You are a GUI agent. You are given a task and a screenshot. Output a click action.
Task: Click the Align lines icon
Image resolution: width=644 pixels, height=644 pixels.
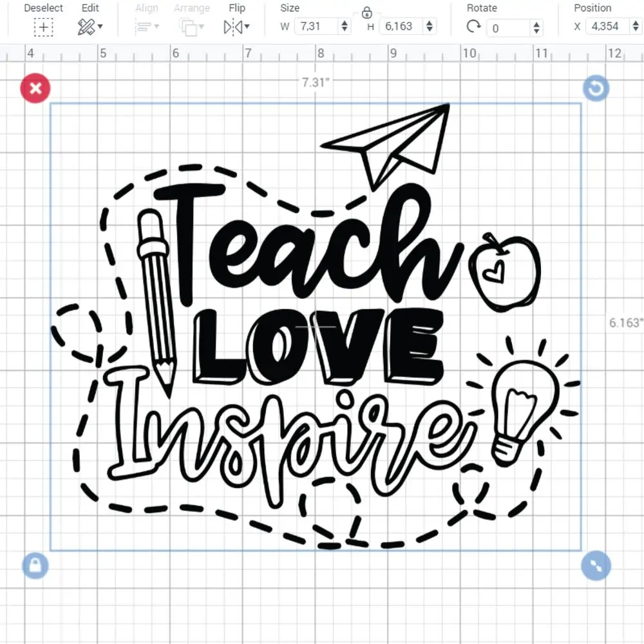point(144,28)
